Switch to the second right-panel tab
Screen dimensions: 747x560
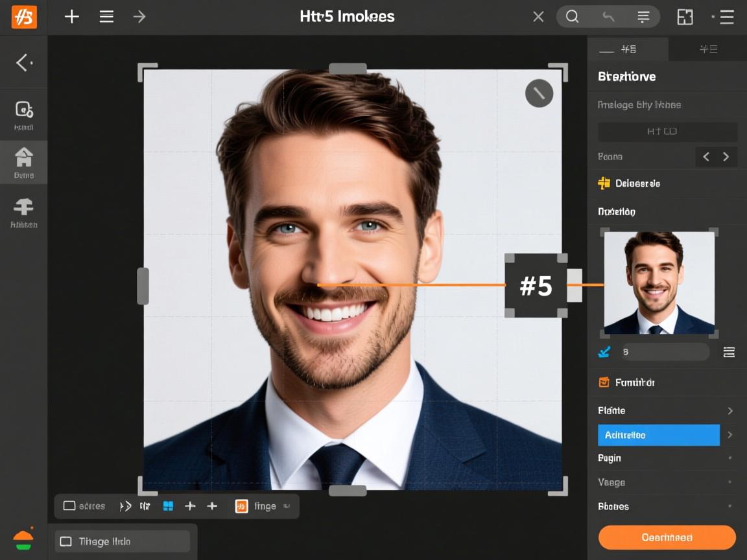707,49
